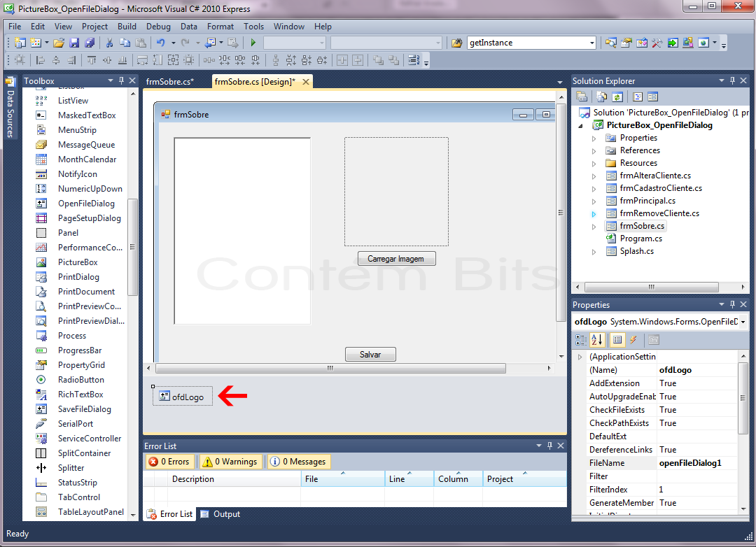Select the ofdLogo component in the tray
Viewport: 756px width, 547px height.
pos(182,397)
